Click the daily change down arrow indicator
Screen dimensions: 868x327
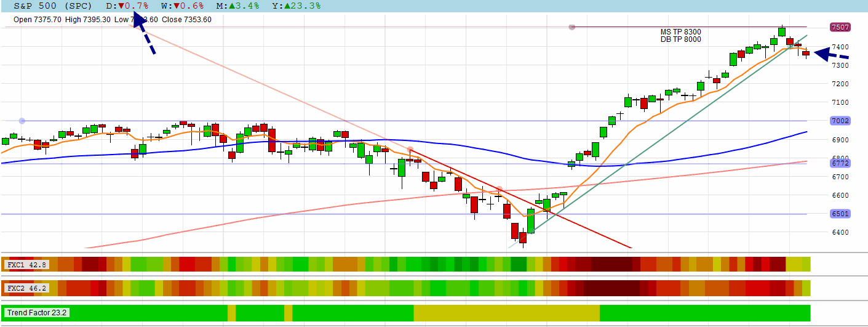121,6
